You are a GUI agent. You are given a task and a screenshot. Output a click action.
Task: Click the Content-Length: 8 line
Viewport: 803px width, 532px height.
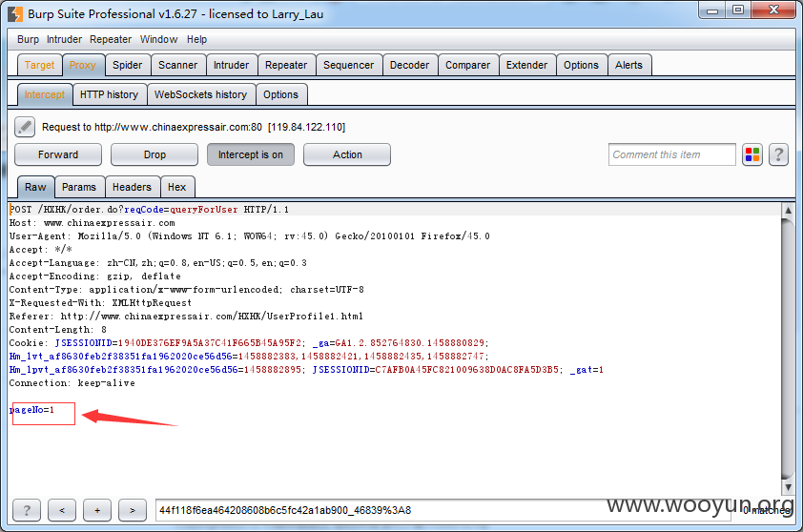[x=58, y=329]
